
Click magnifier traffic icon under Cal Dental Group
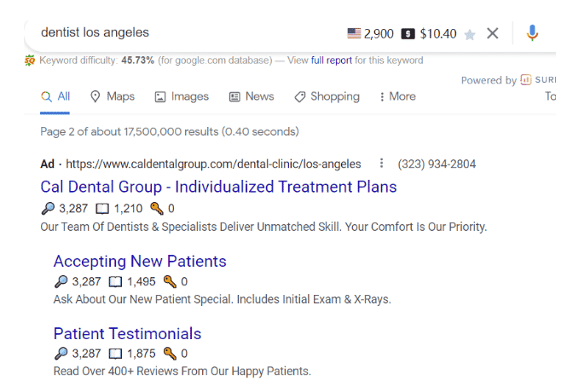[46, 209]
